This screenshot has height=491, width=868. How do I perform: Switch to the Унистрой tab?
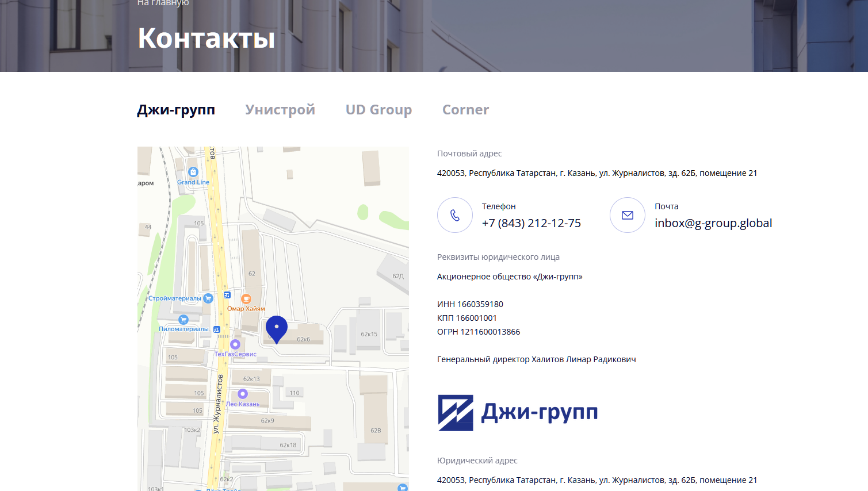point(280,110)
